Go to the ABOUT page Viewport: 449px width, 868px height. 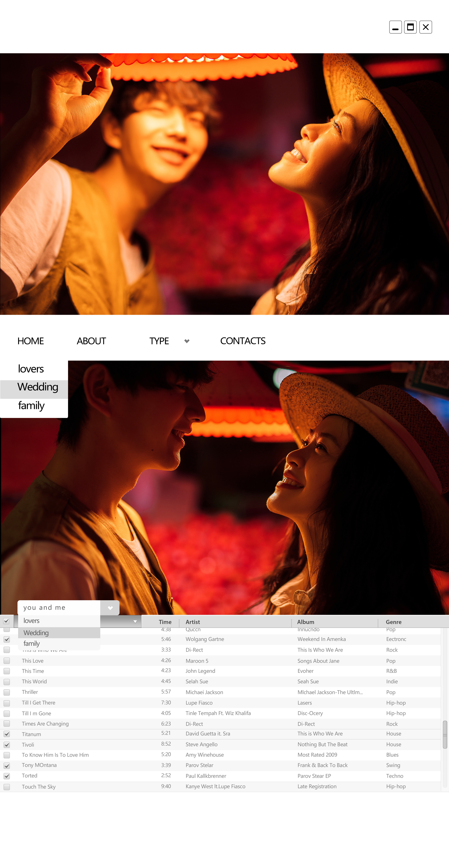(x=91, y=341)
